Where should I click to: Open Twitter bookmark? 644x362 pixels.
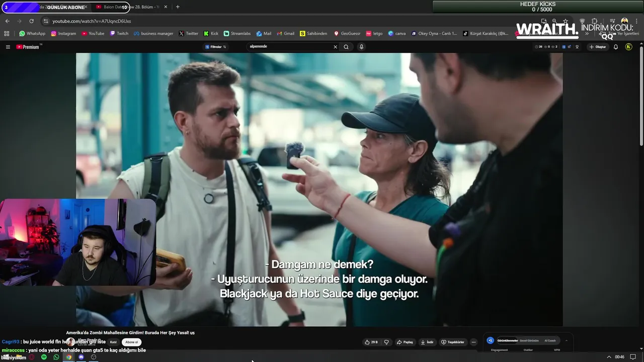point(189,34)
